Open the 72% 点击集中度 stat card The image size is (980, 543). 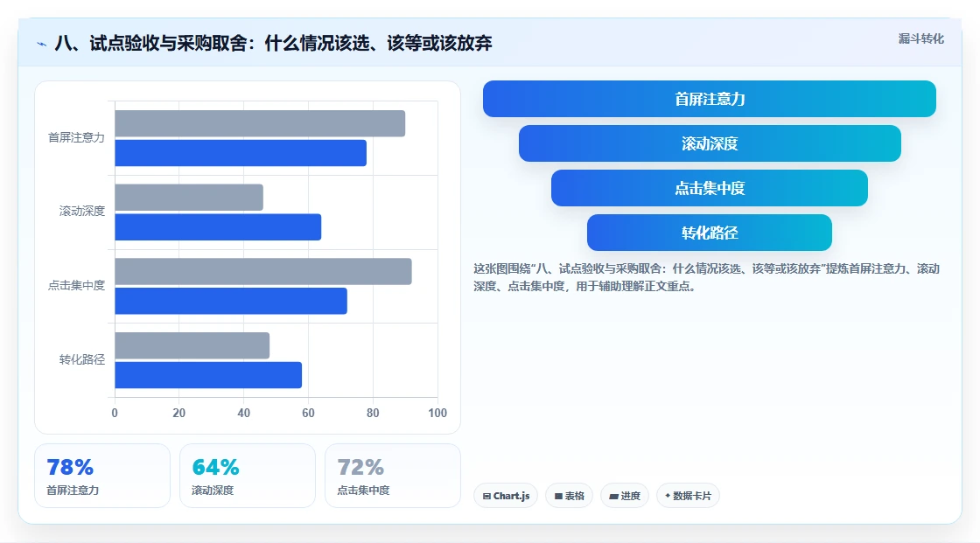(x=393, y=476)
